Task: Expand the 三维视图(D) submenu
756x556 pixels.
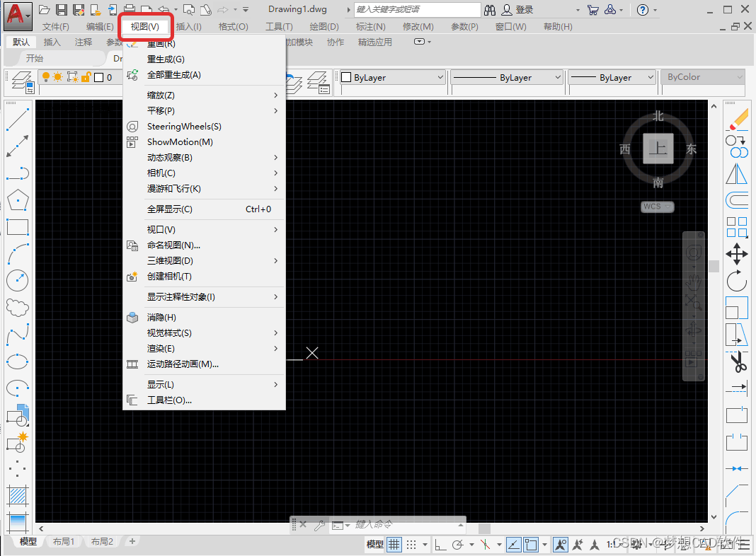Action: click(x=205, y=260)
